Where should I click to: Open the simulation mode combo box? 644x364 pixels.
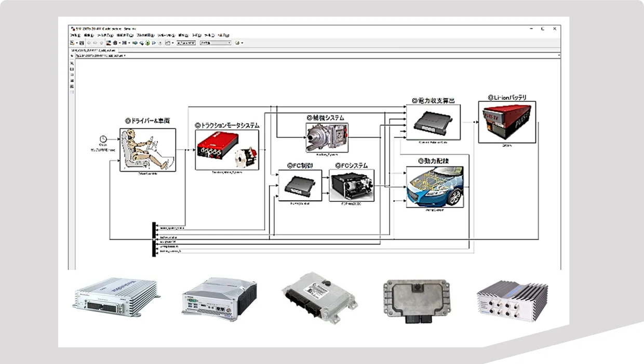pyautogui.click(x=216, y=43)
